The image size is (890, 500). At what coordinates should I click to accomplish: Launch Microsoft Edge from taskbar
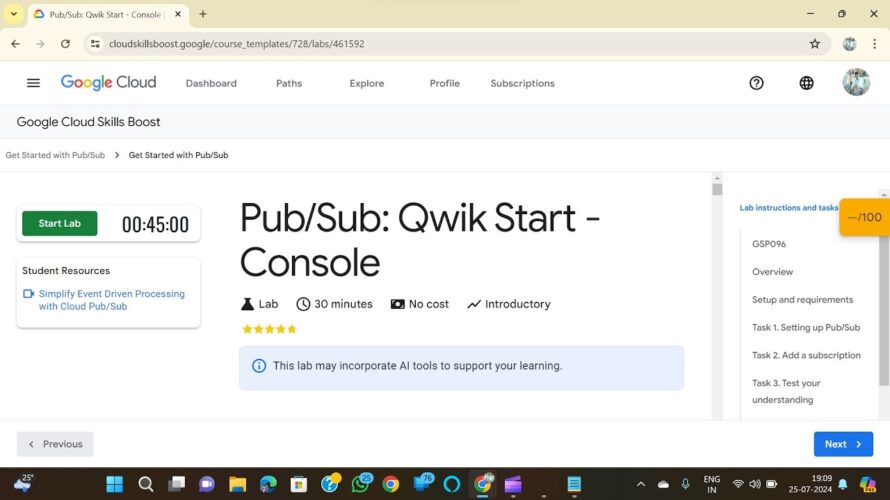[x=268, y=484]
